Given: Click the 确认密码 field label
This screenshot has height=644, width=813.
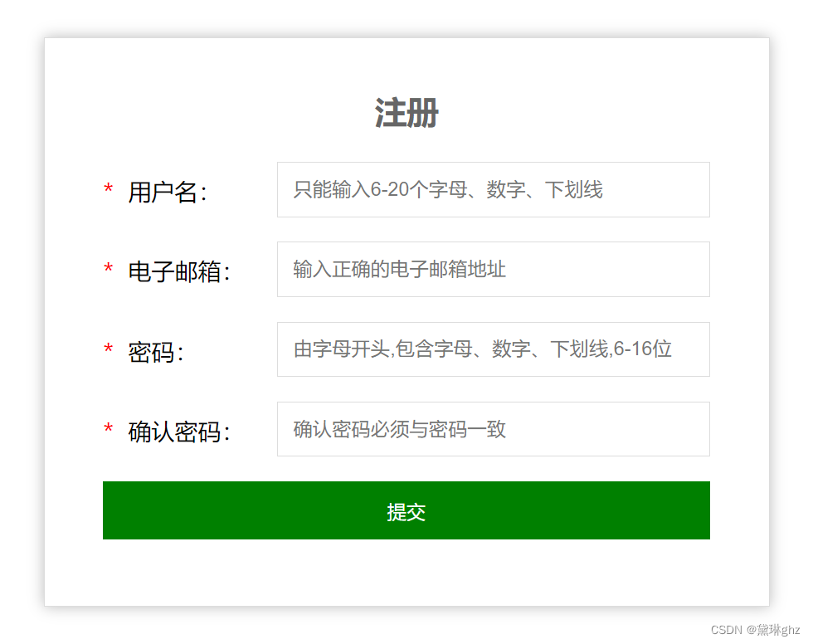Looking at the screenshot, I should pyautogui.click(x=175, y=430).
